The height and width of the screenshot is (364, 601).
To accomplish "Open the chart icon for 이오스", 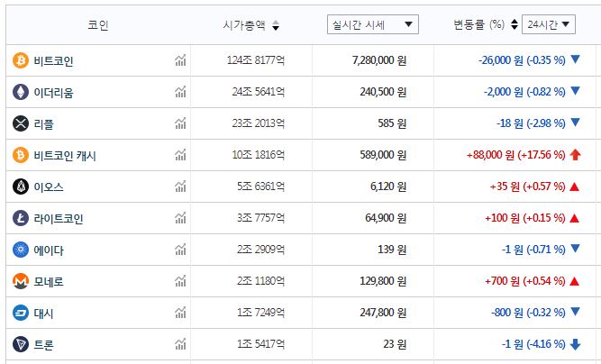I will tap(181, 187).
